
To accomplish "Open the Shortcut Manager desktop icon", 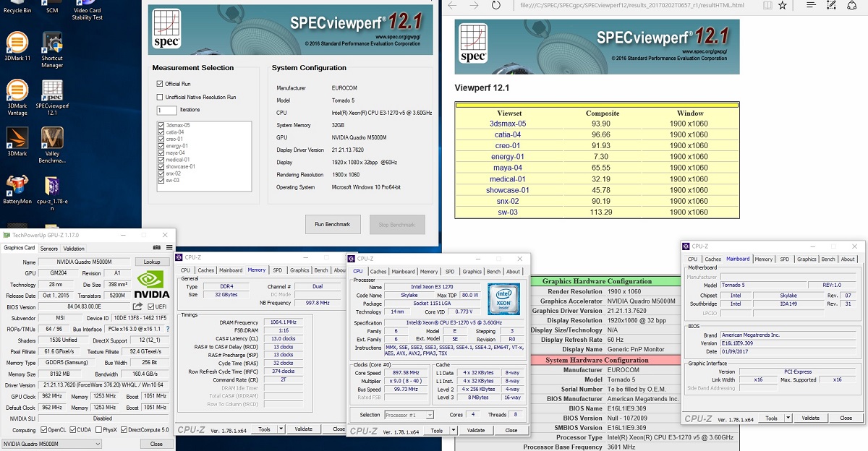I will (x=52, y=47).
